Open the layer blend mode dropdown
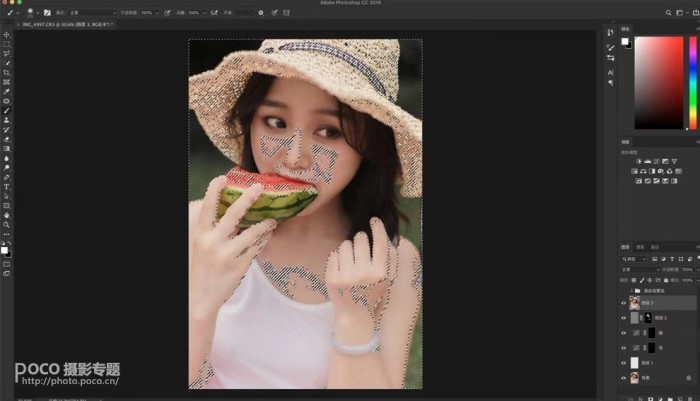700x401 pixels. tap(640, 270)
